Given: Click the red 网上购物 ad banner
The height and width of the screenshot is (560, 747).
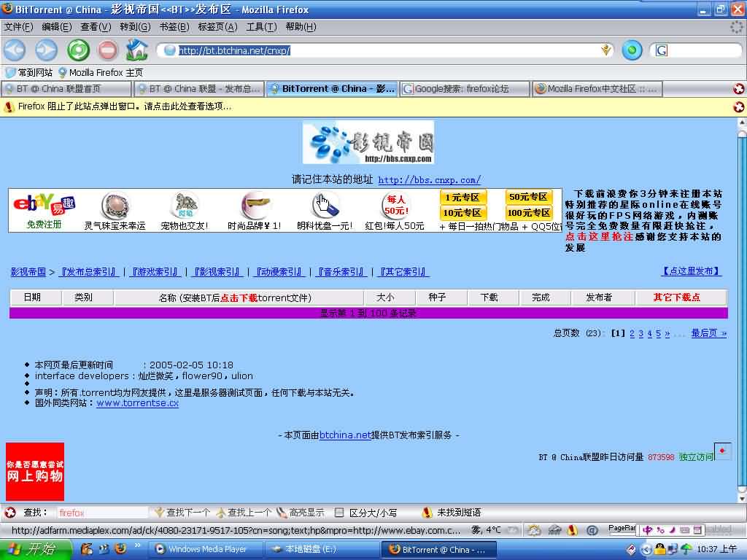Looking at the screenshot, I should [x=35, y=471].
